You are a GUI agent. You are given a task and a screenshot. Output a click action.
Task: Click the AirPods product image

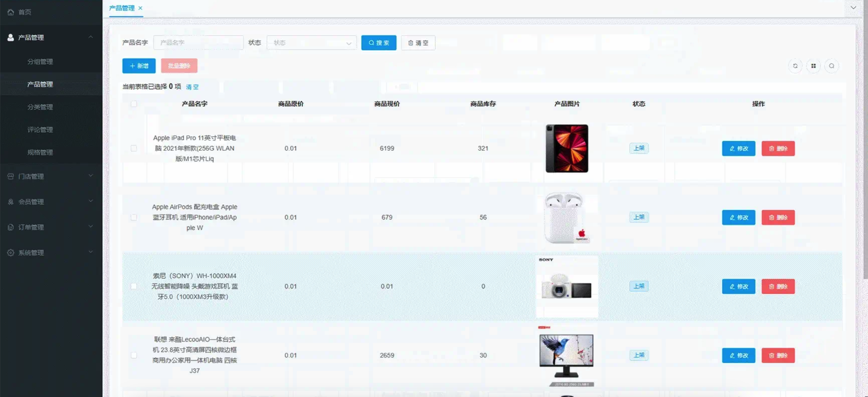(x=567, y=218)
